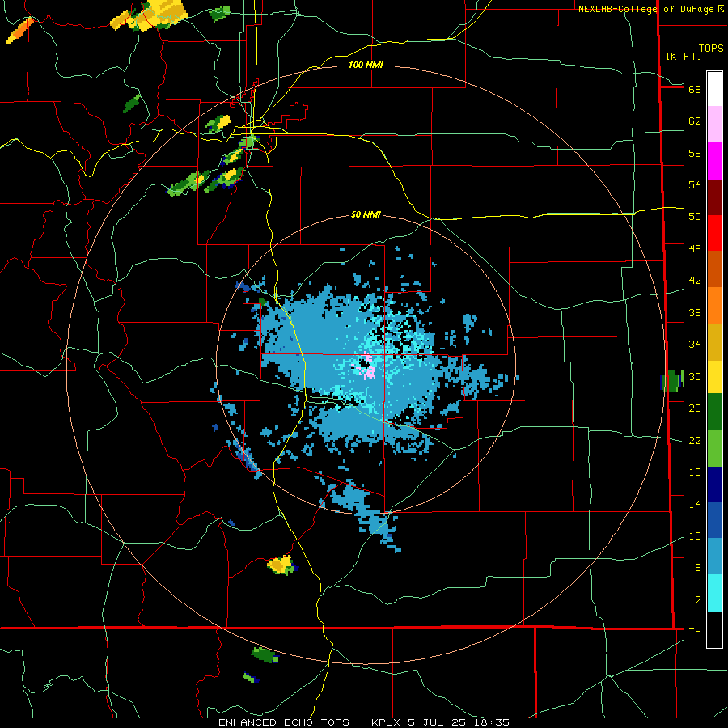Click the "10" legend value
This screenshot has height=728, width=728.
695,535
